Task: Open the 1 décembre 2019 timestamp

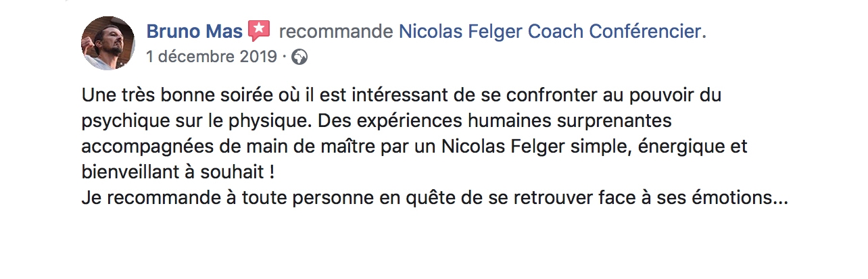Action: coord(212,57)
